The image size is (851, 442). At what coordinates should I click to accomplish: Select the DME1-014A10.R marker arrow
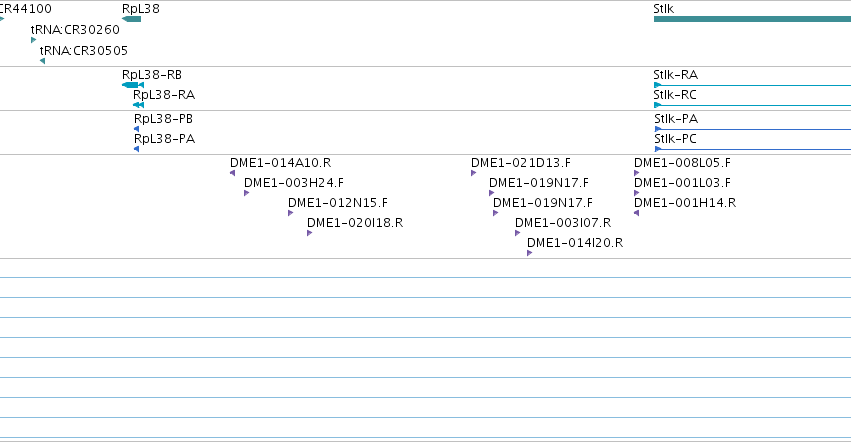[232, 173]
